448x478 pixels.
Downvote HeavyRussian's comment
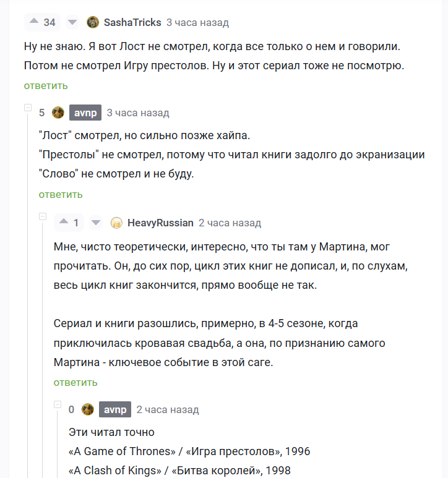[95, 223]
